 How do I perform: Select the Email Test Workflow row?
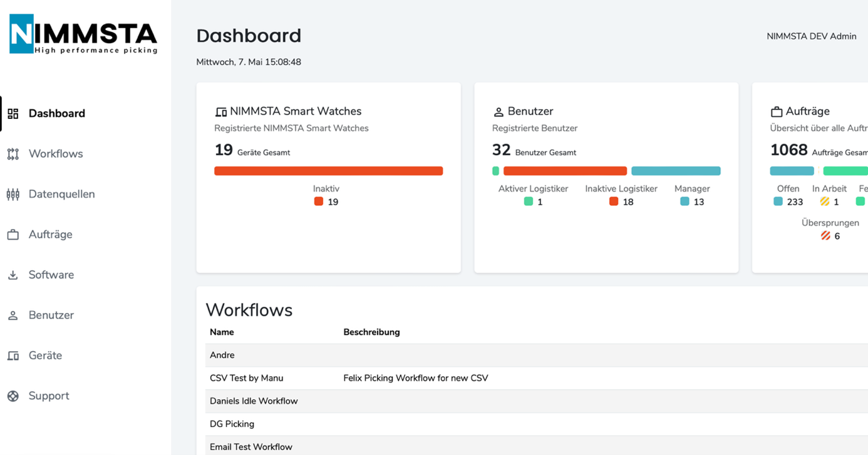click(x=537, y=446)
